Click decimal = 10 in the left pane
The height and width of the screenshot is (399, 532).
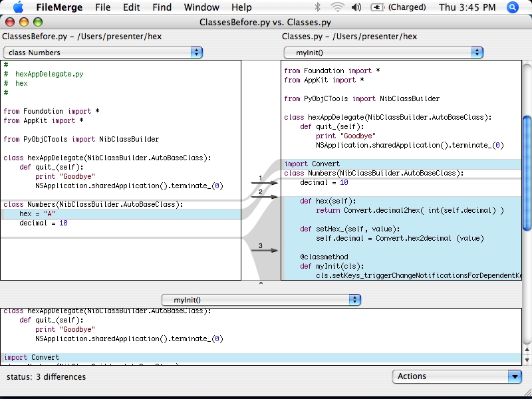[x=43, y=223]
